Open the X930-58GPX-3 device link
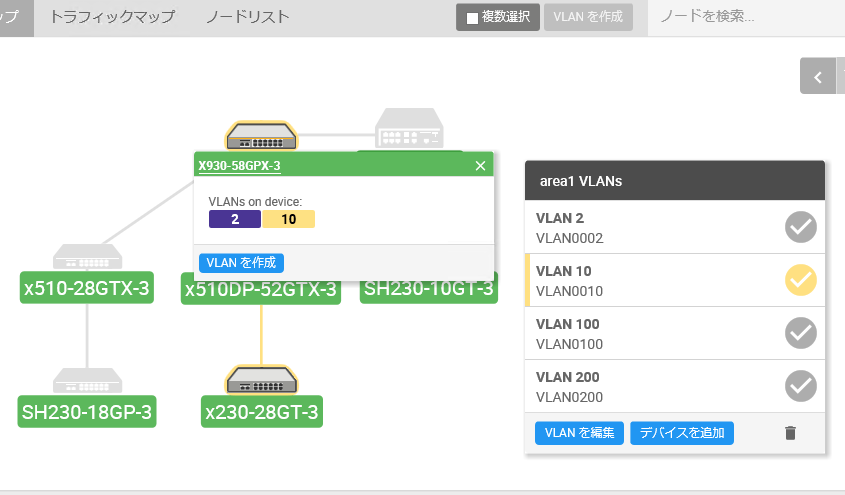The width and height of the screenshot is (845, 495). pos(239,166)
